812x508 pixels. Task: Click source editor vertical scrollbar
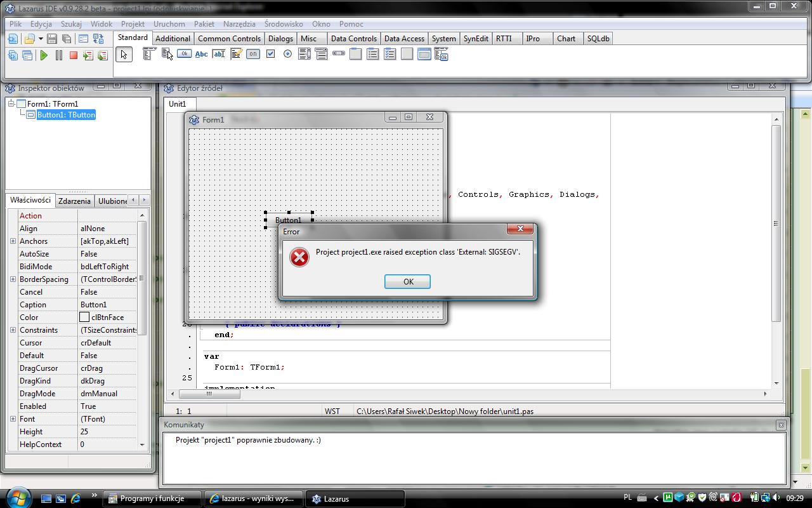pos(776,251)
